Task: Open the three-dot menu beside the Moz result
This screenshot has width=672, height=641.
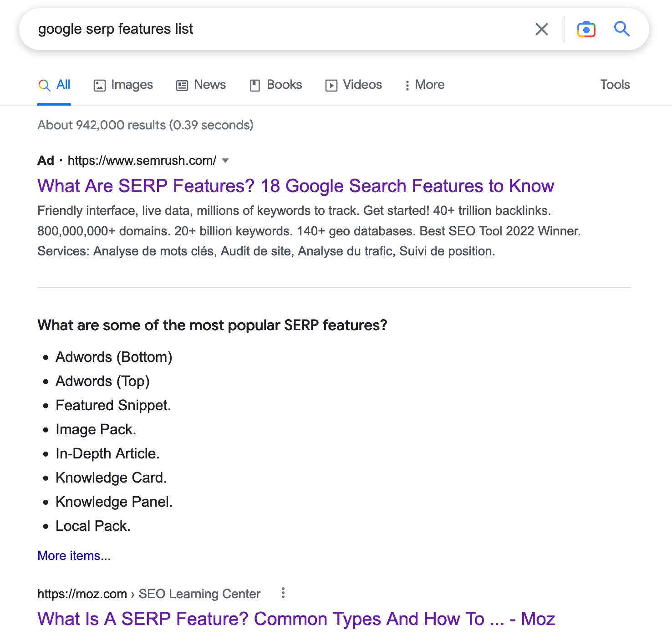Action: pyautogui.click(x=283, y=593)
